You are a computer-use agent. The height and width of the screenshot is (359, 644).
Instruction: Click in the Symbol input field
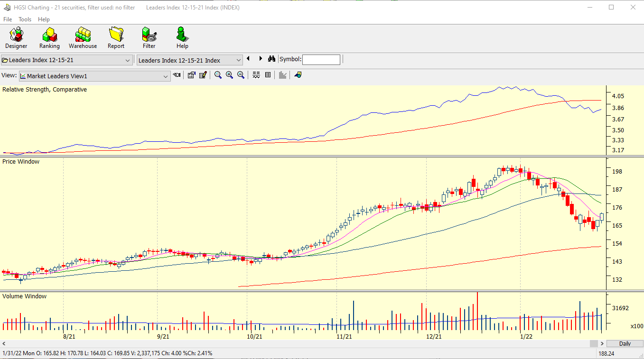pos(321,60)
